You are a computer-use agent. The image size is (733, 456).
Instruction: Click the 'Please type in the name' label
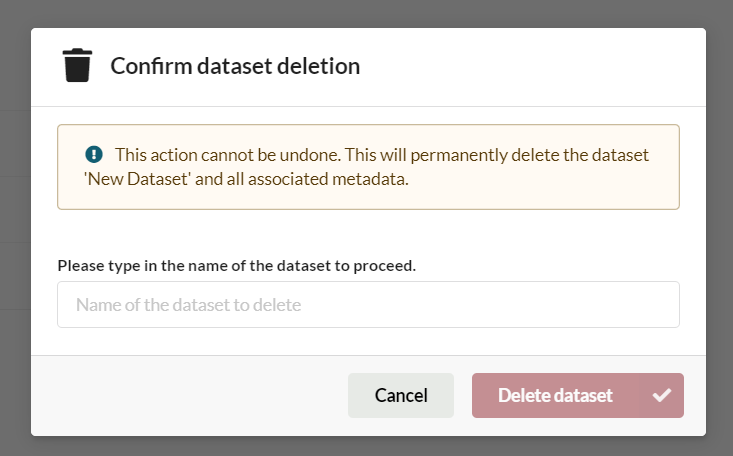tap(236, 266)
